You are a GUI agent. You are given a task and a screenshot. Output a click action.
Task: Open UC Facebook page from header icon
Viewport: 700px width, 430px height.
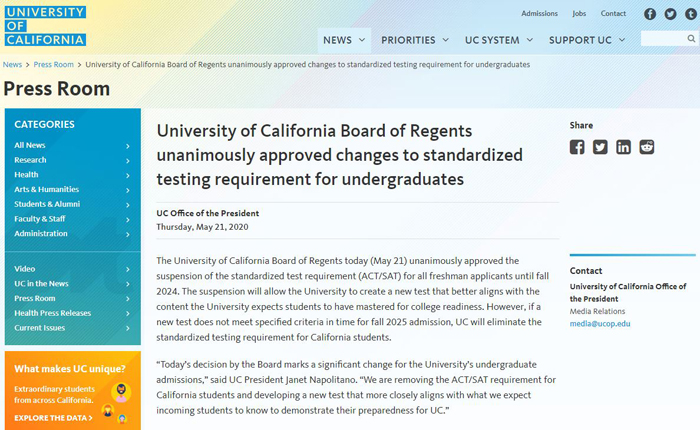pos(650,14)
